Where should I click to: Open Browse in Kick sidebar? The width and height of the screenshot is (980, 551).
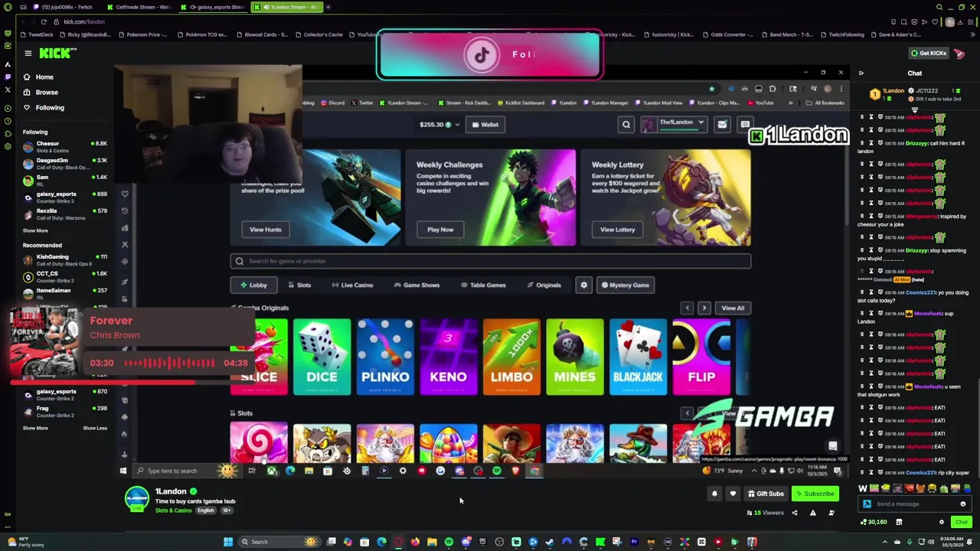(x=41, y=92)
